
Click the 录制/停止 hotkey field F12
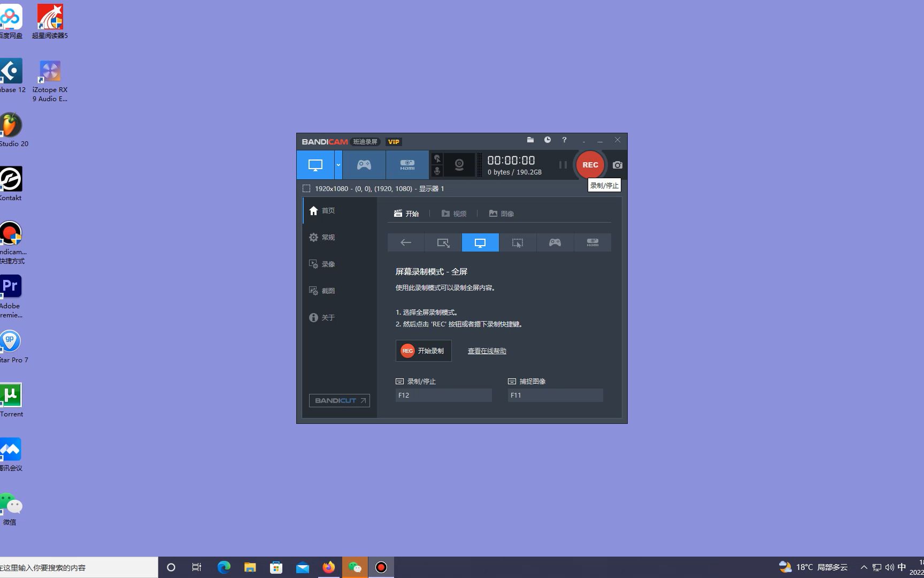point(443,395)
